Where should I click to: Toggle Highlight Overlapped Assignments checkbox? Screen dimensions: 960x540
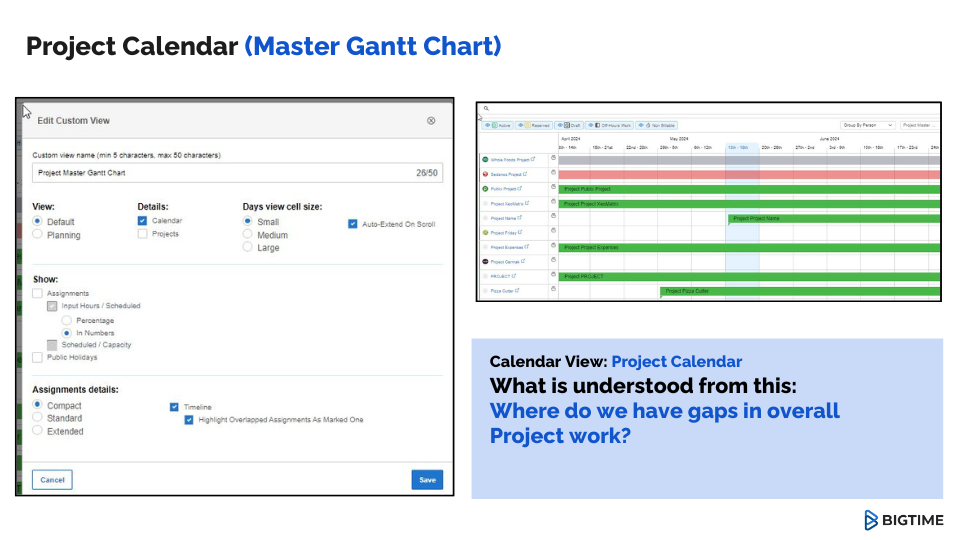click(189, 419)
